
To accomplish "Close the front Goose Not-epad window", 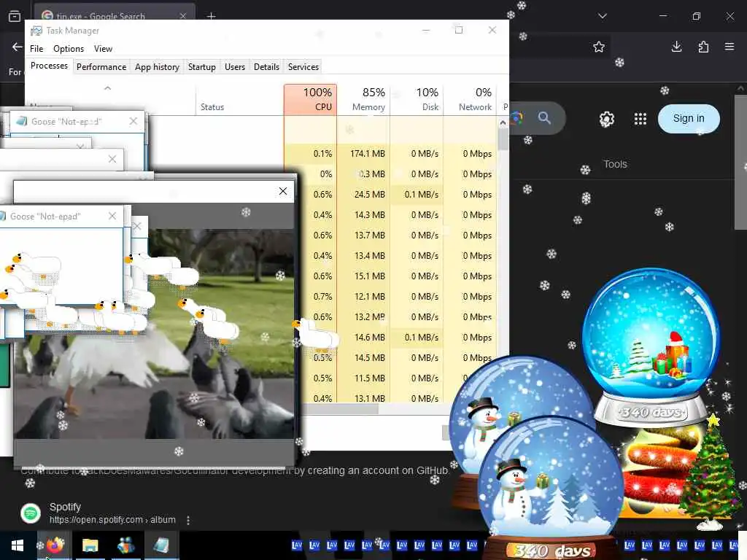I will pos(112,216).
